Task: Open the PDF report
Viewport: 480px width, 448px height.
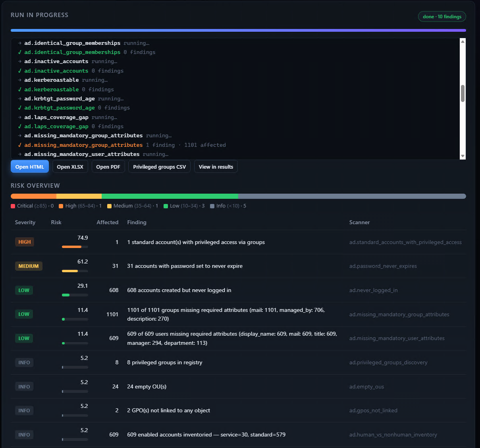Action: [108, 167]
